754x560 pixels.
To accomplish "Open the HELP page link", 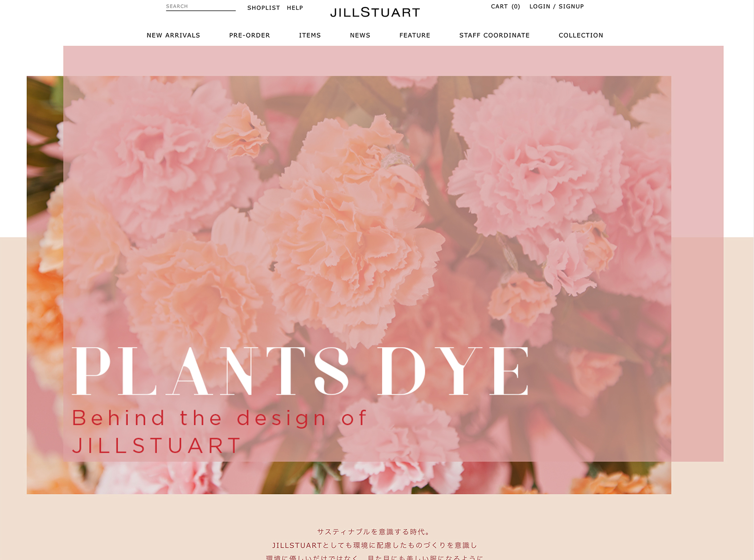I will tap(295, 8).
